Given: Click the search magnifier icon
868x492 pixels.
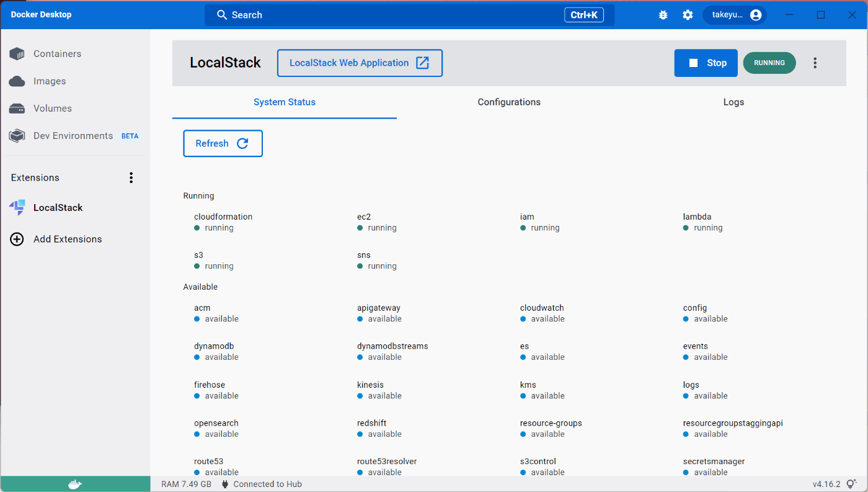Looking at the screenshot, I should (222, 15).
